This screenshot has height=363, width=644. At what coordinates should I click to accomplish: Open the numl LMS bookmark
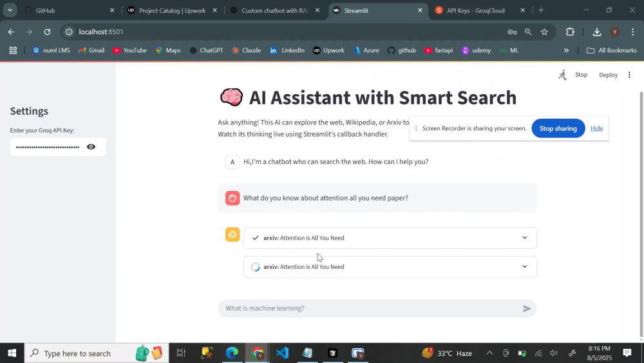coord(52,50)
